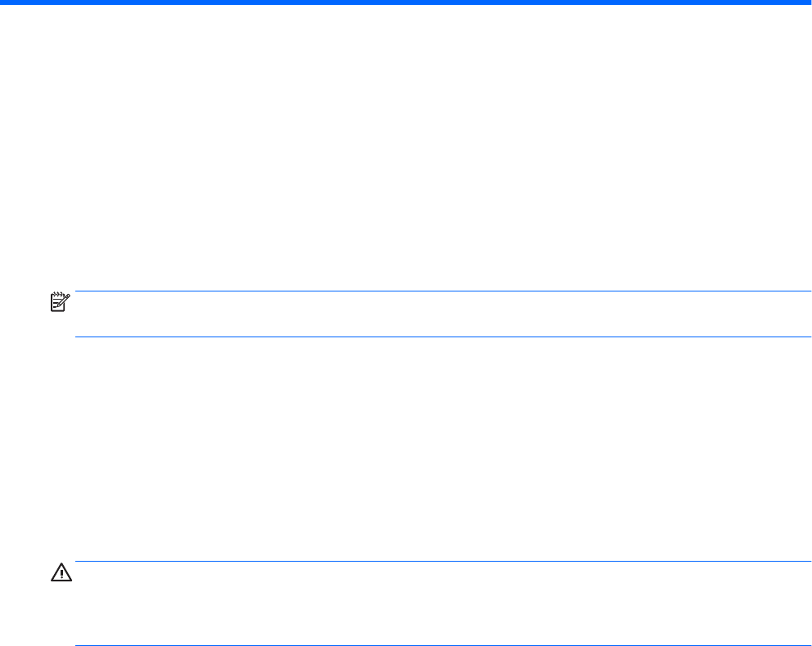Click the rule line below the note section
The height and width of the screenshot is (646, 812).
442,337
